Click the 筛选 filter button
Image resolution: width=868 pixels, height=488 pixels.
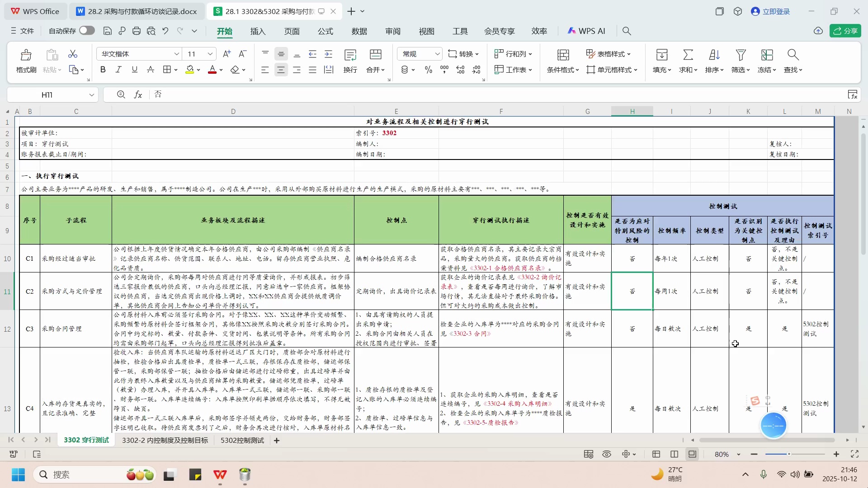pos(741,61)
